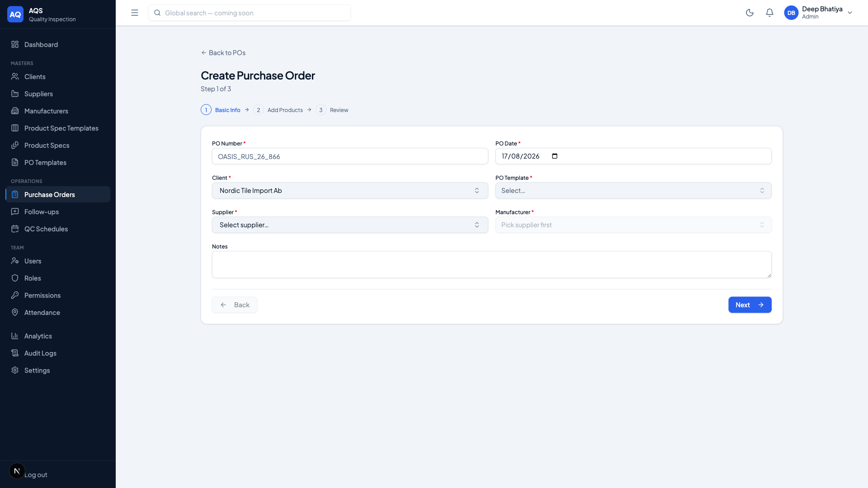Image resolution: width=868 pixels, height=488 pixels.
Task: Click Log out in sidebar
Action: pos(36,474)
